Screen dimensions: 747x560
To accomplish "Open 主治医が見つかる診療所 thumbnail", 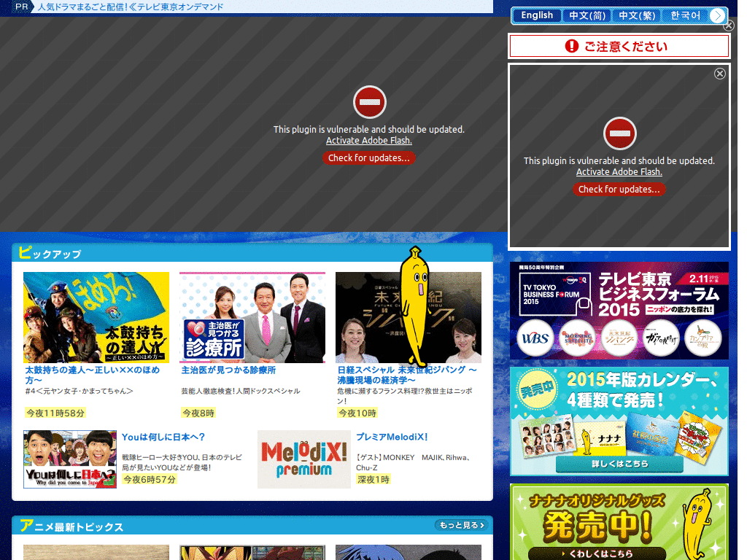I will [x=252, y=318].
